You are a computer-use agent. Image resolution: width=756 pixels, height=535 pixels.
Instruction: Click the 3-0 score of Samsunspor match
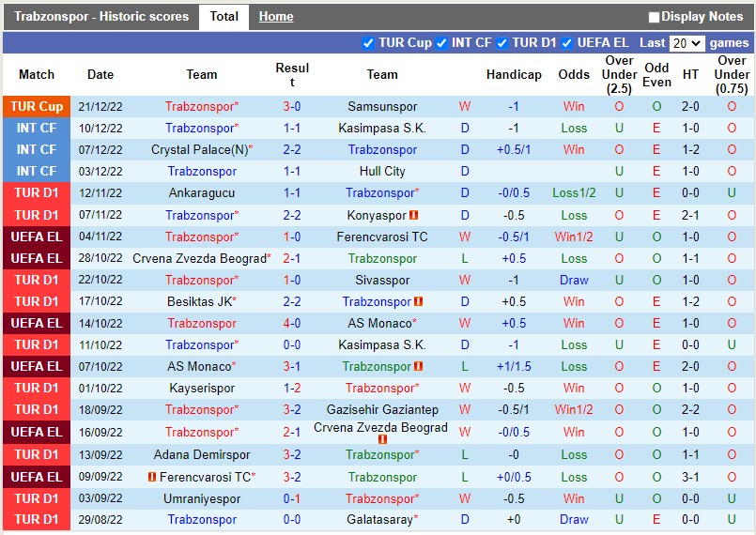click(292, 106)
